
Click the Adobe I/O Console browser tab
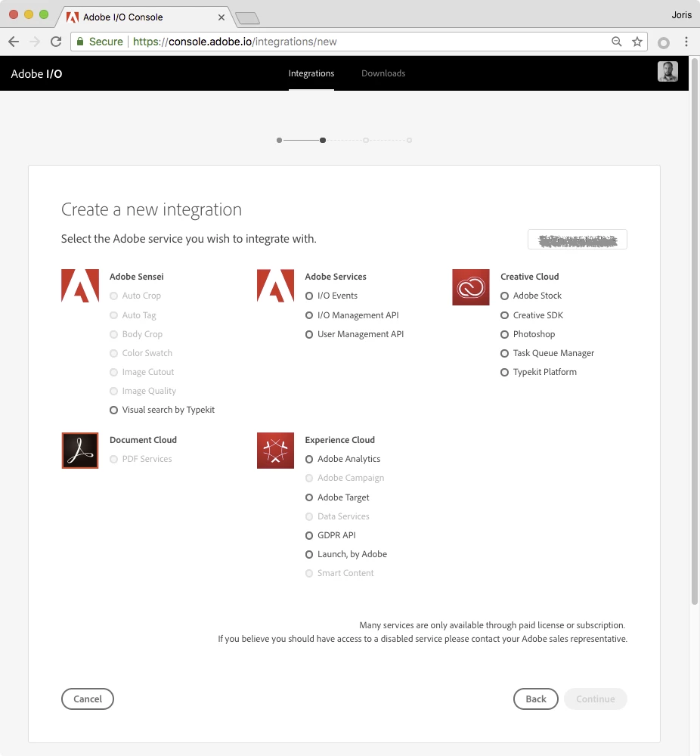pos(144,17)
